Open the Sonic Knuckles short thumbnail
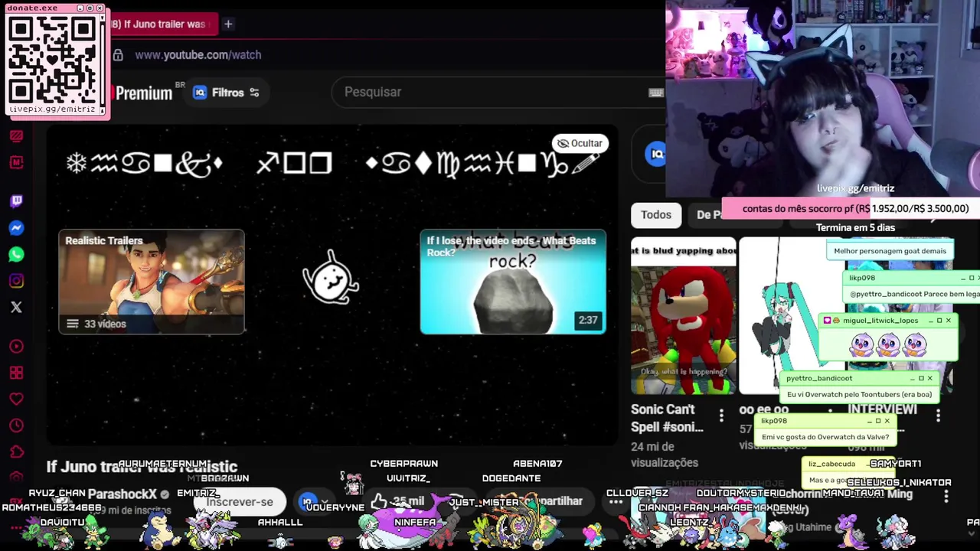This screenshot has height=551, width=980. point(683,315)
